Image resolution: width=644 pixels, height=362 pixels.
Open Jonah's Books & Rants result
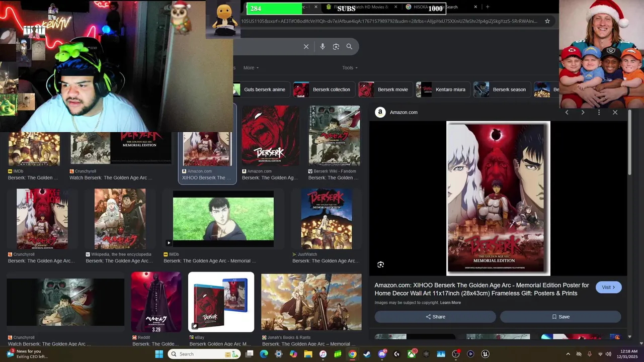[311, 302]
